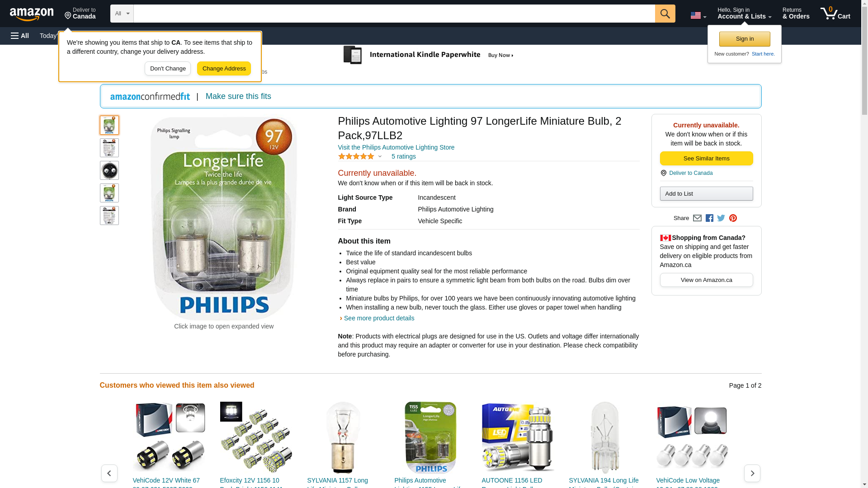868x488 pixels.
Task: Open the All hamburger menu
Action: tap(20, 36)
